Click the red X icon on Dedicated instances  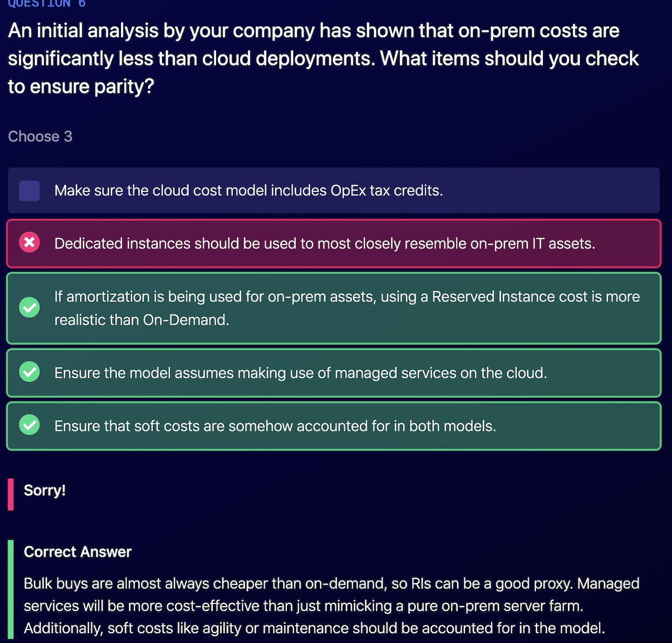tap(29, 243)
